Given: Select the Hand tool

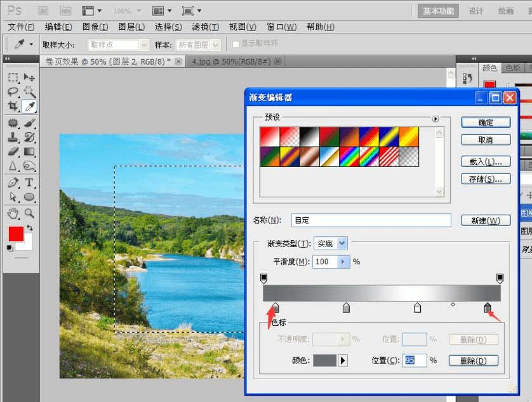Looking at the screenshot, I should (13, 213).
